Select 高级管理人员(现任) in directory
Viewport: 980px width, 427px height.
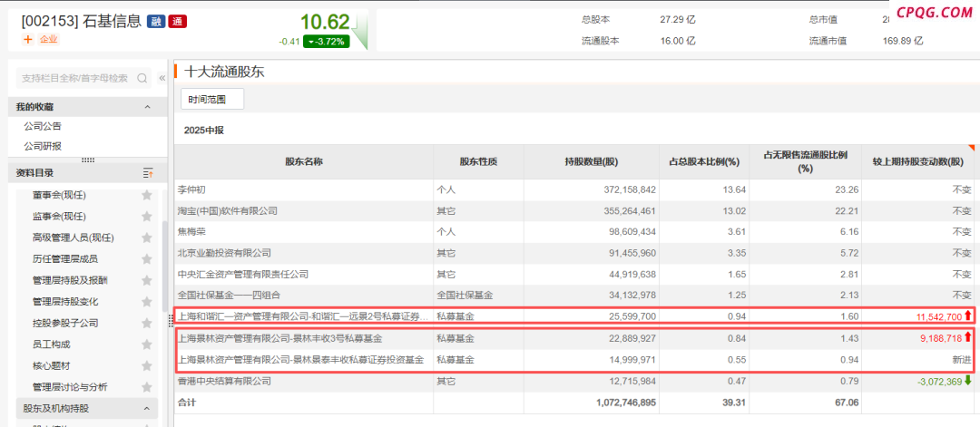point(73,238)
